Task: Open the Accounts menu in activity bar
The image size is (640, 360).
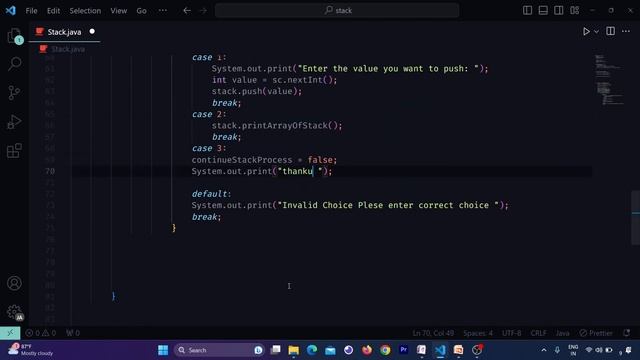Action: [x=14, y=283]
